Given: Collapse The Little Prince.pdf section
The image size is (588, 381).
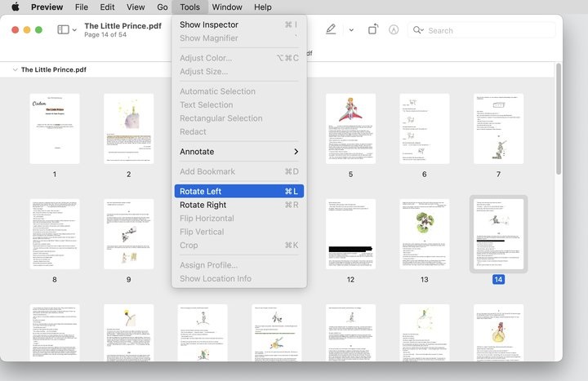Looking at the screenshot, I should [x=15, y=69].
